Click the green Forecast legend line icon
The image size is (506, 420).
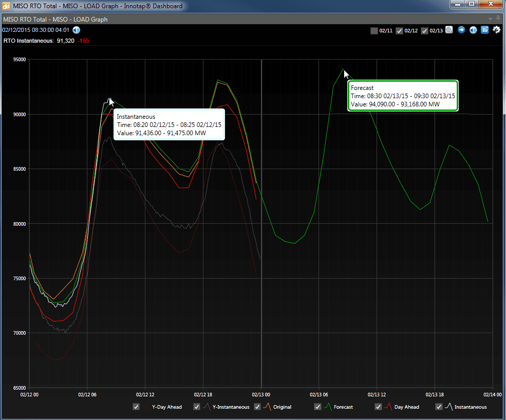[x=328, y=407]
